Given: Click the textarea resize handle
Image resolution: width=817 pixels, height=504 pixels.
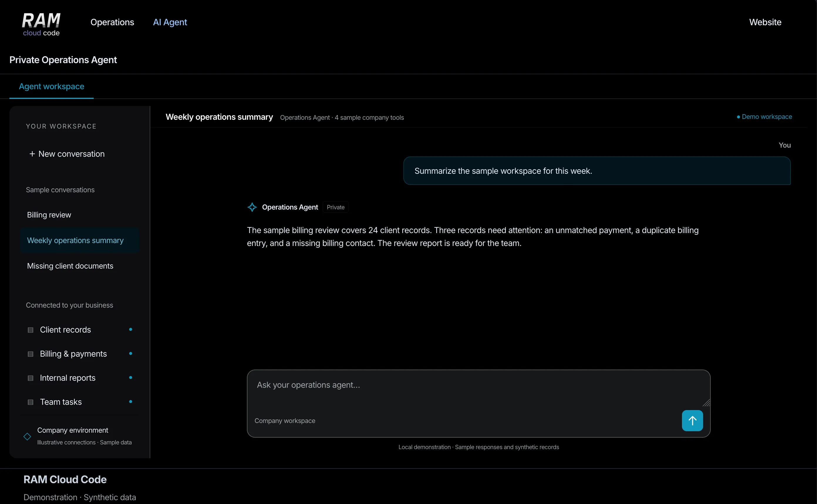Looking at the screenshot, I should point(706,403).
